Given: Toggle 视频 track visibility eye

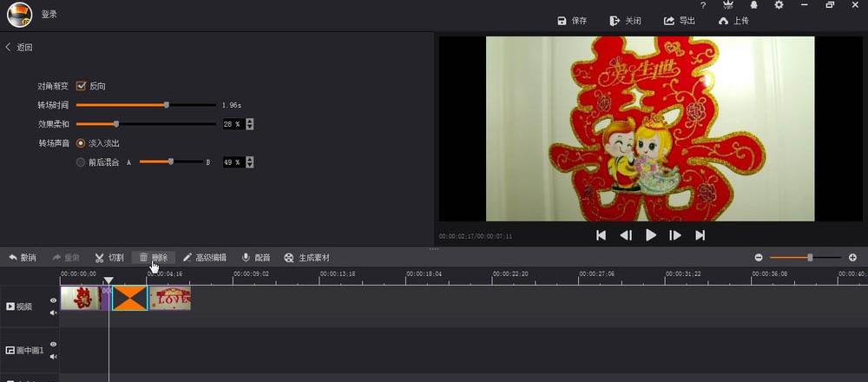Looking at the screenshot, I should pyautogui.click(x=53, y=300).
